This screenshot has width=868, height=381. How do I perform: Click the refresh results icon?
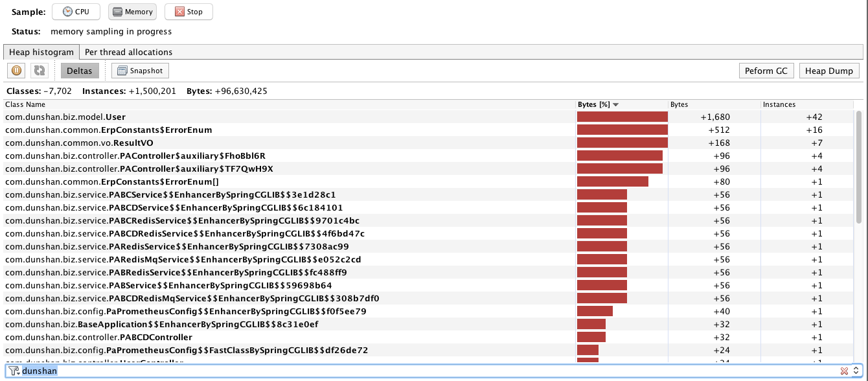[x=40, y=71]
